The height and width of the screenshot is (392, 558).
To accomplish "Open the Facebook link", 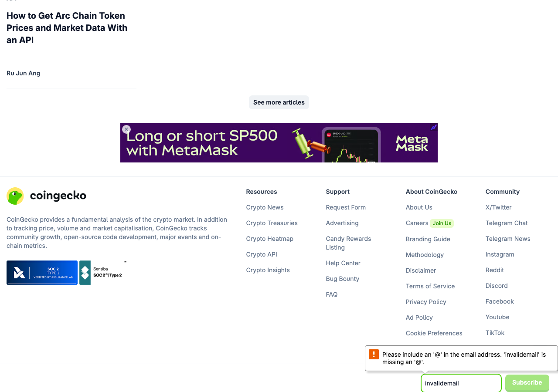I will click(x=500, y=301).
